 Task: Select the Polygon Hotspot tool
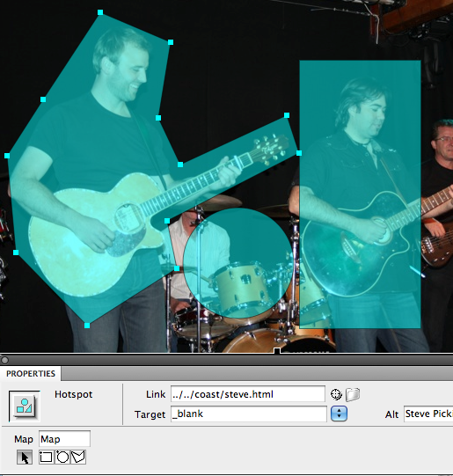click(x=78, y=457)
